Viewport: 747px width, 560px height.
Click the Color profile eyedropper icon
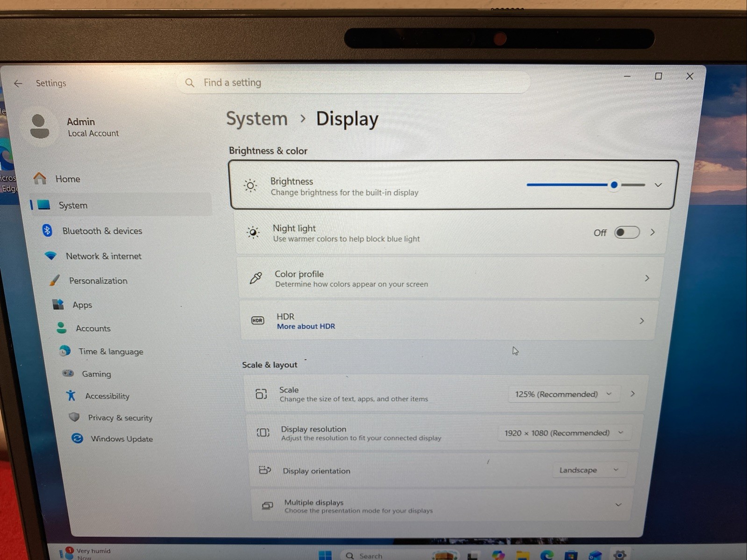coord(256,278)
